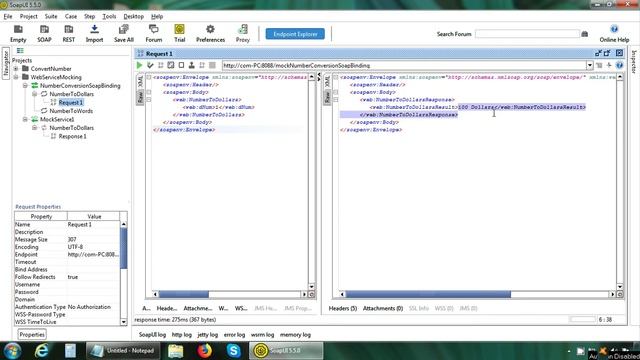This screenshot has width=640, height=360.
Task: Collapse NumberToDollars under MockService1
Action: point(35,128)
